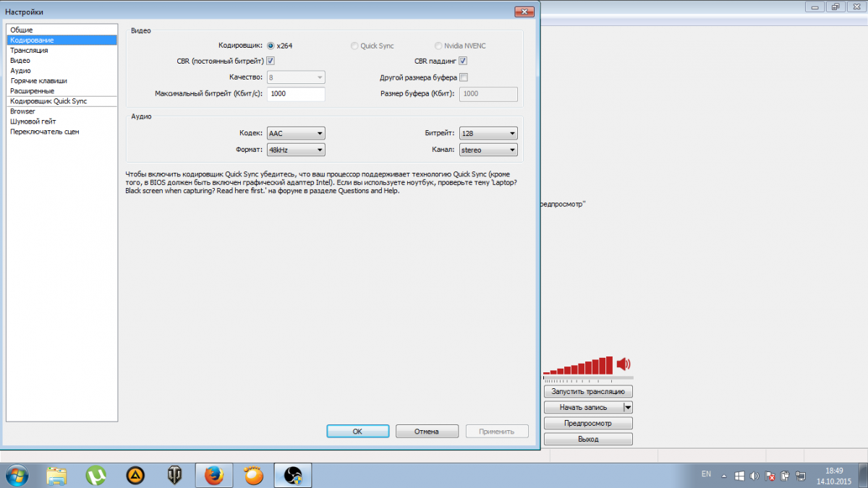Image resolution: width=868 pixels, height=488 pixels.
Task: Click the Максимальный битрейт input field
Action: (296, 94)
